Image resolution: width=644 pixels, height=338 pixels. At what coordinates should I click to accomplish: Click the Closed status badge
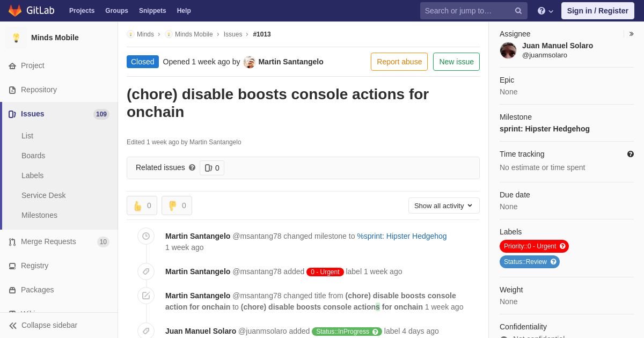143,62
